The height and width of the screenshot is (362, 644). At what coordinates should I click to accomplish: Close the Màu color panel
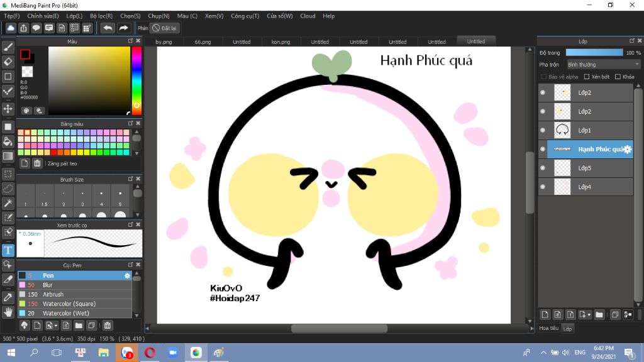pyautogui.click(x=138, y=41)
